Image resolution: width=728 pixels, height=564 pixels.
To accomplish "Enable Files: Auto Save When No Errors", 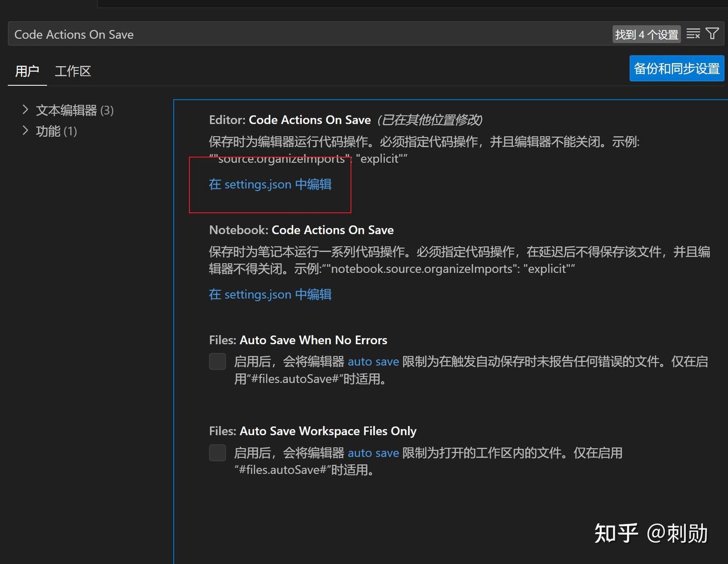I will click(x=217, y=361).
